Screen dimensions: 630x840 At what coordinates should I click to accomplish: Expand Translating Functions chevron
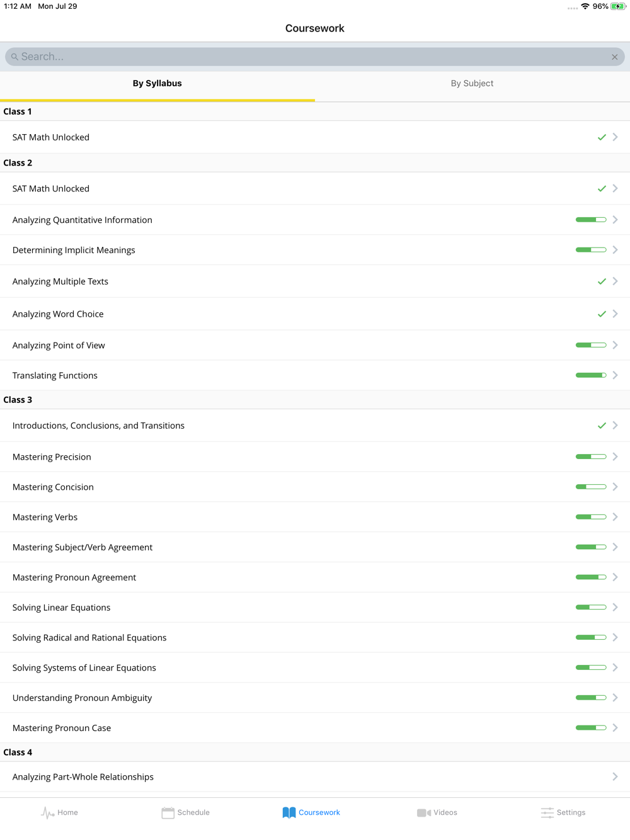(615, 375)
